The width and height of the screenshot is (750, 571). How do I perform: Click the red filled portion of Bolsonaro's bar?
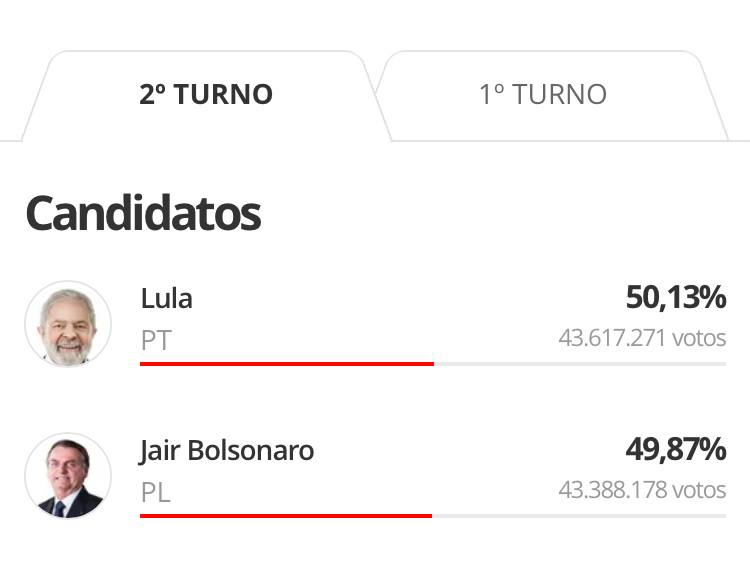point(286,516)
